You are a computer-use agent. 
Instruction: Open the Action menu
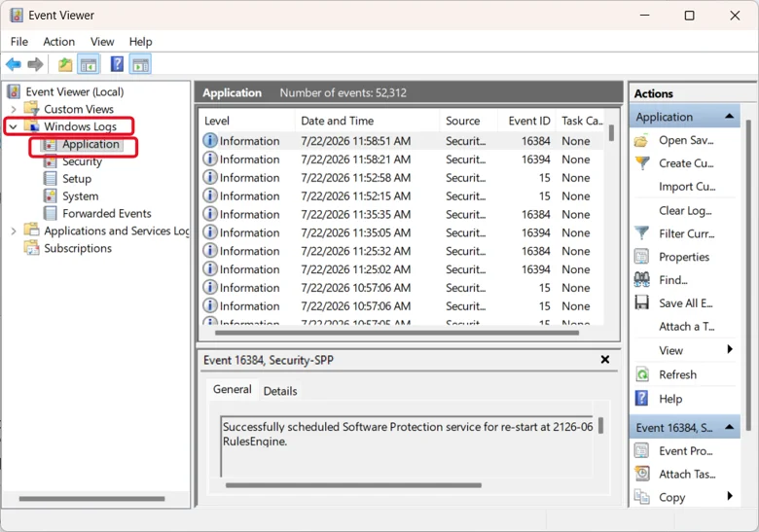coord(59,42)
